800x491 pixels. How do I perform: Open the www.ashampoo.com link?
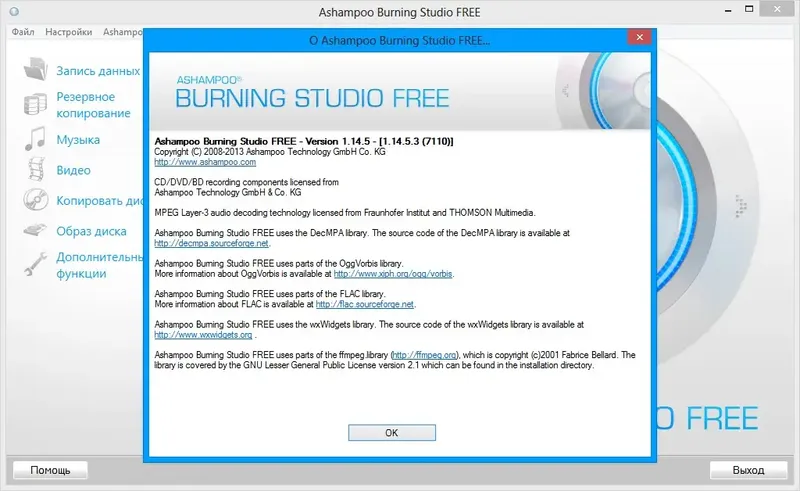pos(205,162)
